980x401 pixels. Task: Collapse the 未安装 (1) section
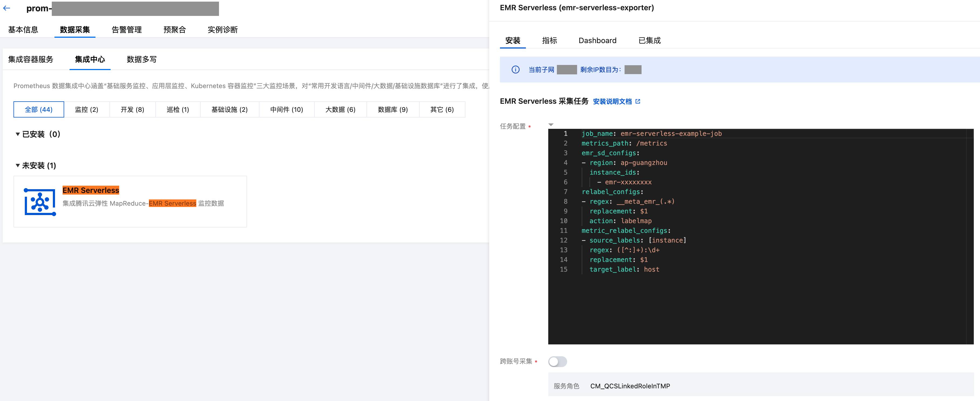click(18, 165)
